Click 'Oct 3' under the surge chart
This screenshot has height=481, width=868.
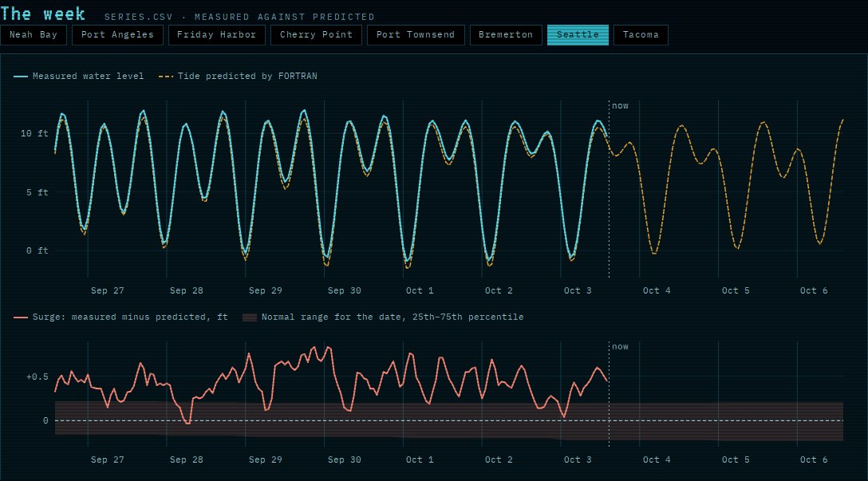[x=578, y=460]
